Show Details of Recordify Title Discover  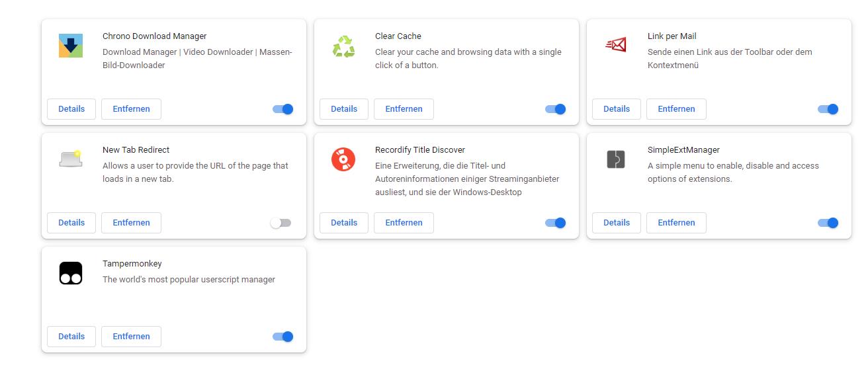tap(344, 223)
